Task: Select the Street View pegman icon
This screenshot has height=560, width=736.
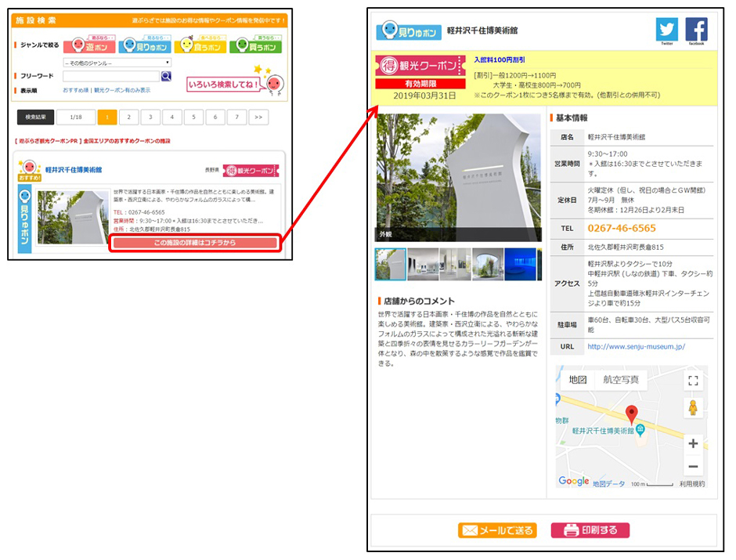Action: pyautogui.click(x=692, y=408)
